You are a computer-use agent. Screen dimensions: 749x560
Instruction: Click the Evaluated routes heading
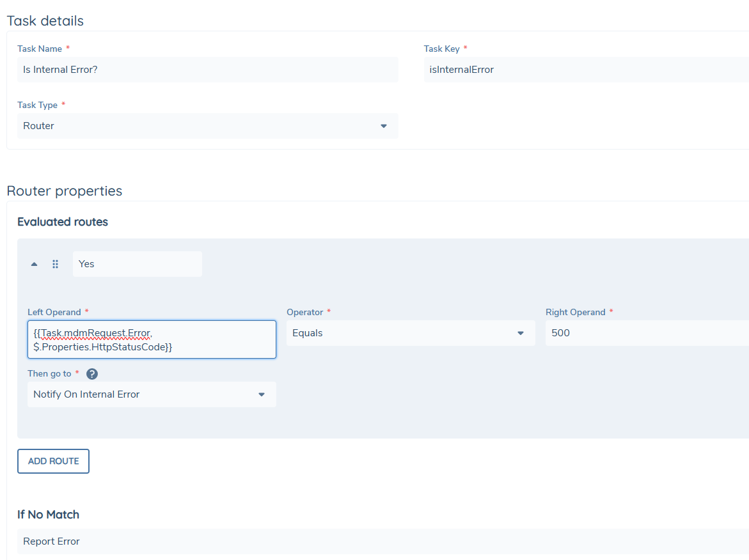pyautogui.click(x=63, y=222)
